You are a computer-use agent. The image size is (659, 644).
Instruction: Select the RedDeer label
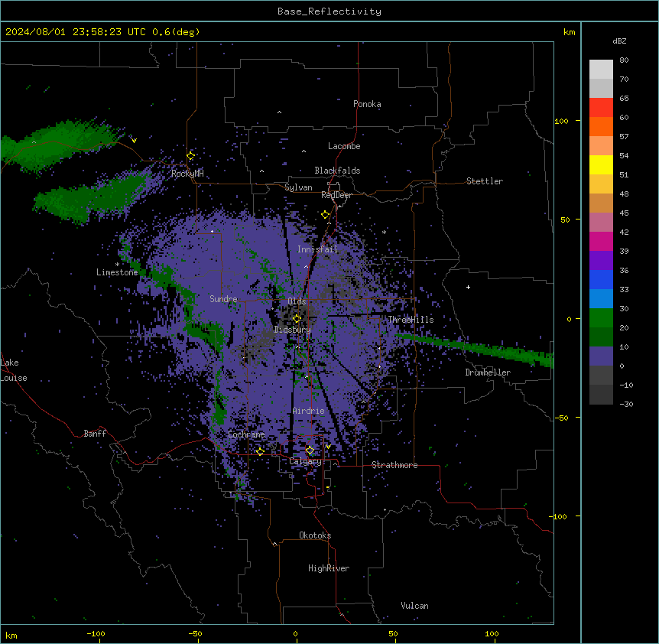pyautogui.click(x=336, y=195)
